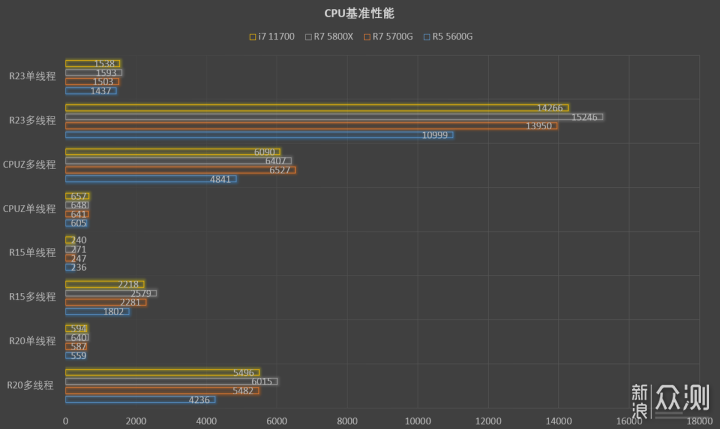The image size is (720, 429).
Task: Click the R20多线程 category label
Action: click(30, 385)
